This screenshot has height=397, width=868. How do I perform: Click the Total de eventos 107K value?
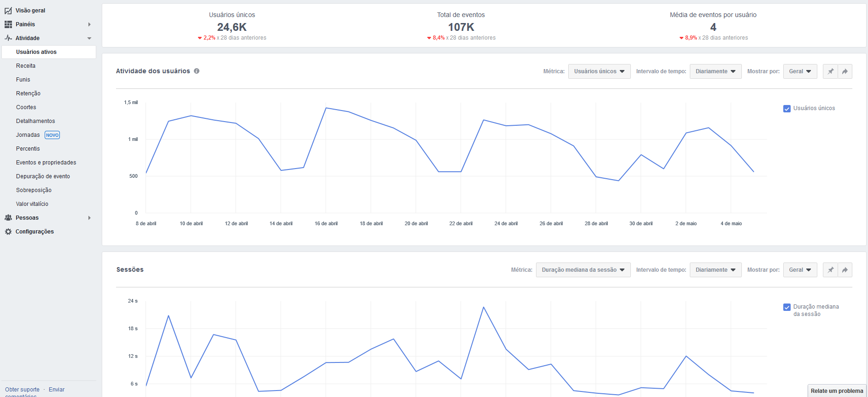coord(461,27)
